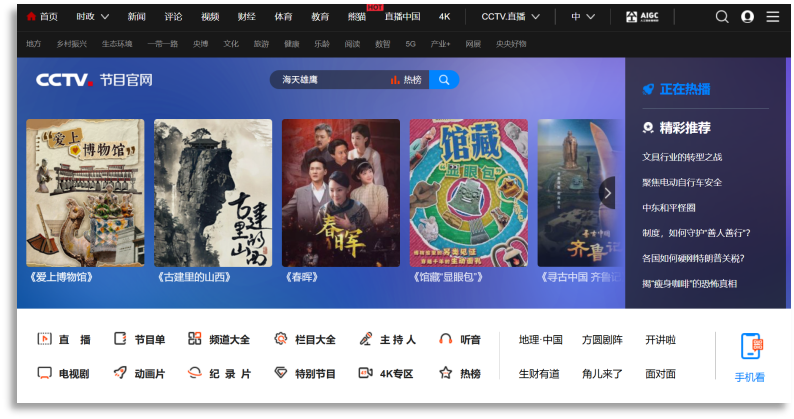Open the 馆藏"显眼包" poster
This screenshot has width=794, height=419.
[468, 193]
